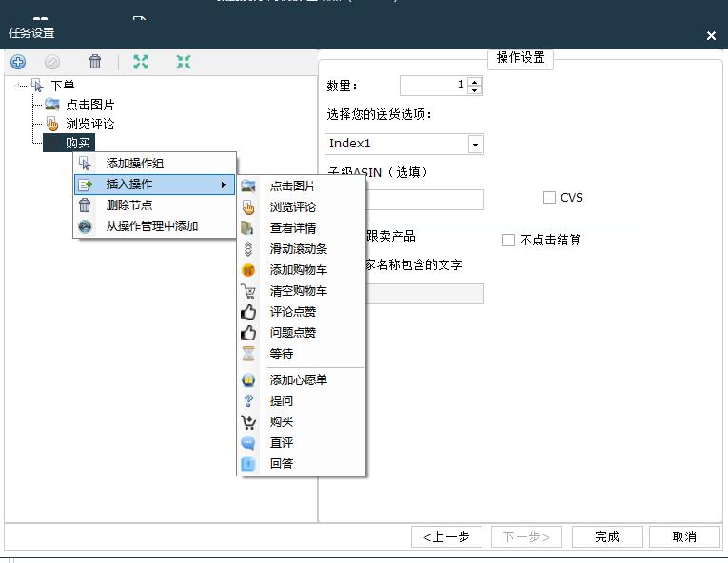This screenshot has height=563, width=728.
Task: Click the 数量 number field
Action: (x=434, y=86)
